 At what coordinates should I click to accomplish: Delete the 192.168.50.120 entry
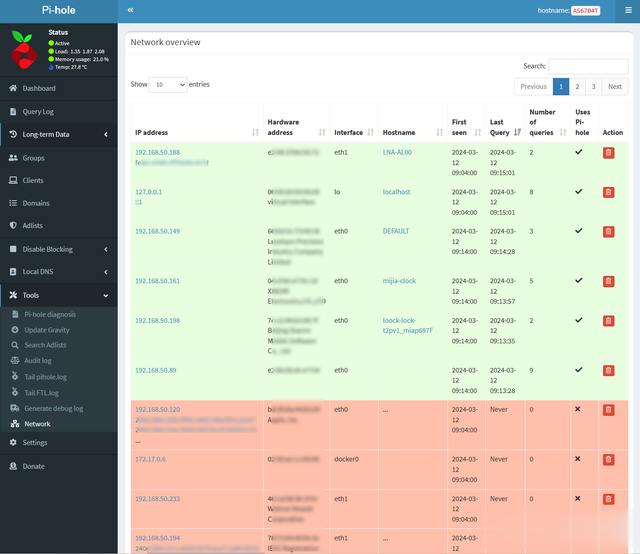608,410
